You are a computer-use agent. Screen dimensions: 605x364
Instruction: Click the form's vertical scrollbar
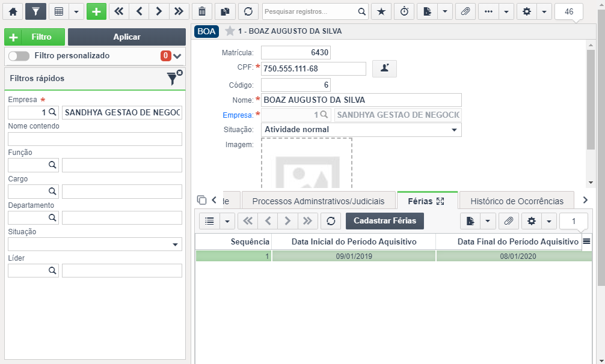click(591, 99)
